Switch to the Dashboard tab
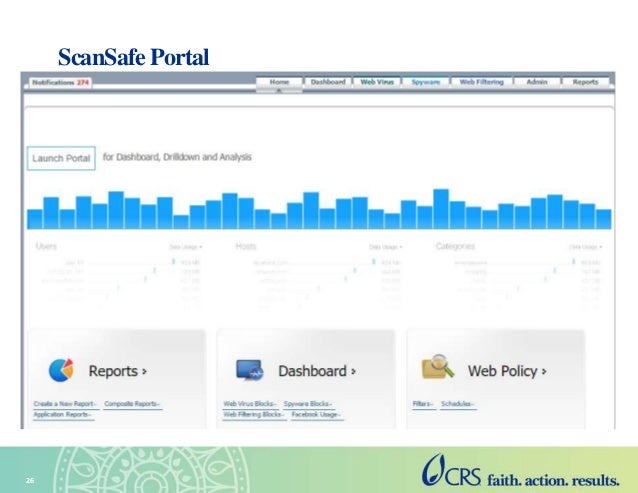The height and width of the screenshot is (493, 638). point(328,82)
